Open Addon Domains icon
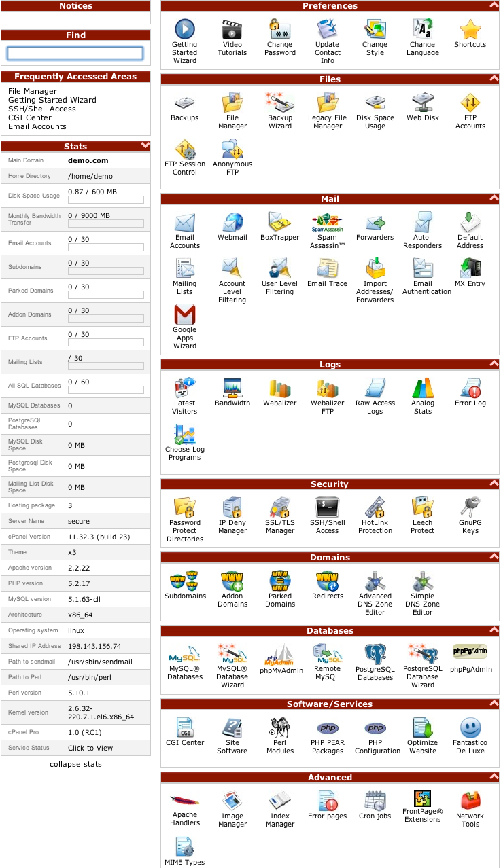Screen dimensions: 501x868 coord(232,581)
